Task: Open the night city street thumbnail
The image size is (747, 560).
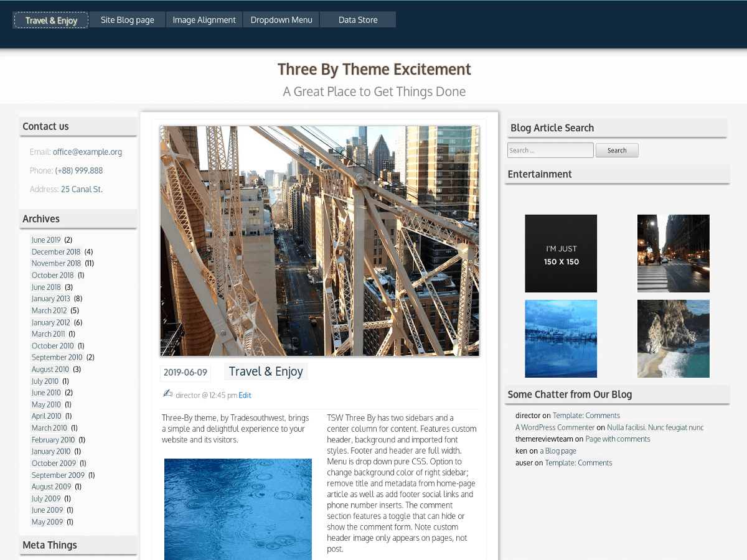Action: pos(674,253)
